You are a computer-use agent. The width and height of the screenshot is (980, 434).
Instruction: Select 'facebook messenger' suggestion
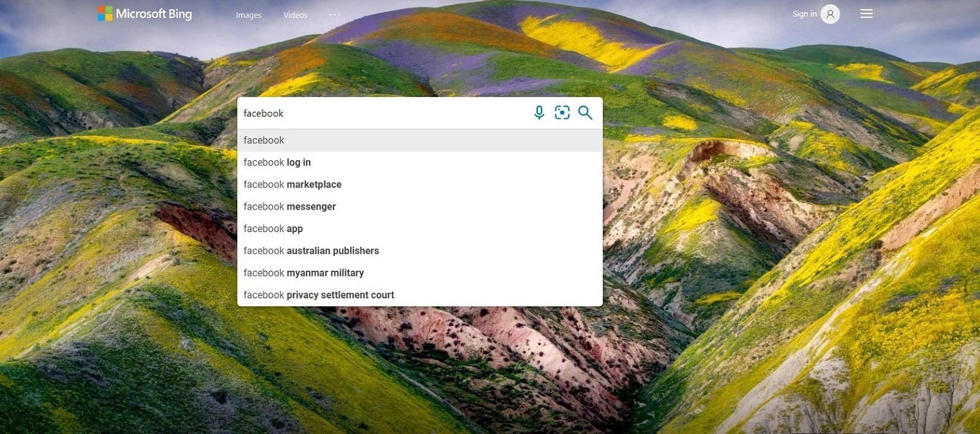(x=420, y=206)
